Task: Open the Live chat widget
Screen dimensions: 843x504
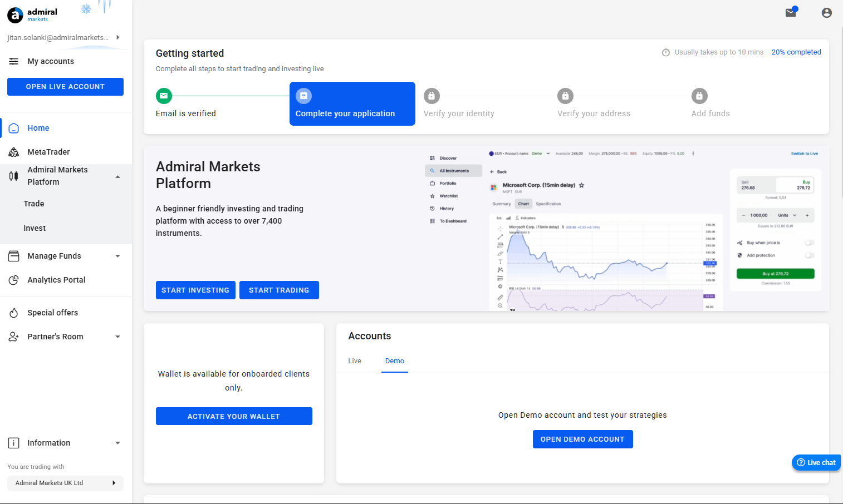Action: (x=816, y=462)
